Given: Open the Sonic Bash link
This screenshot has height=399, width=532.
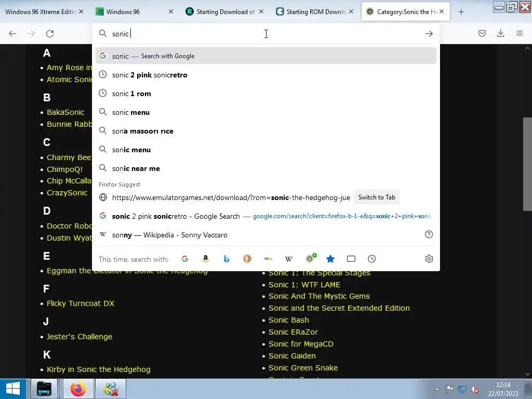Looking at the screenshot, I should [x=289, y=320].
